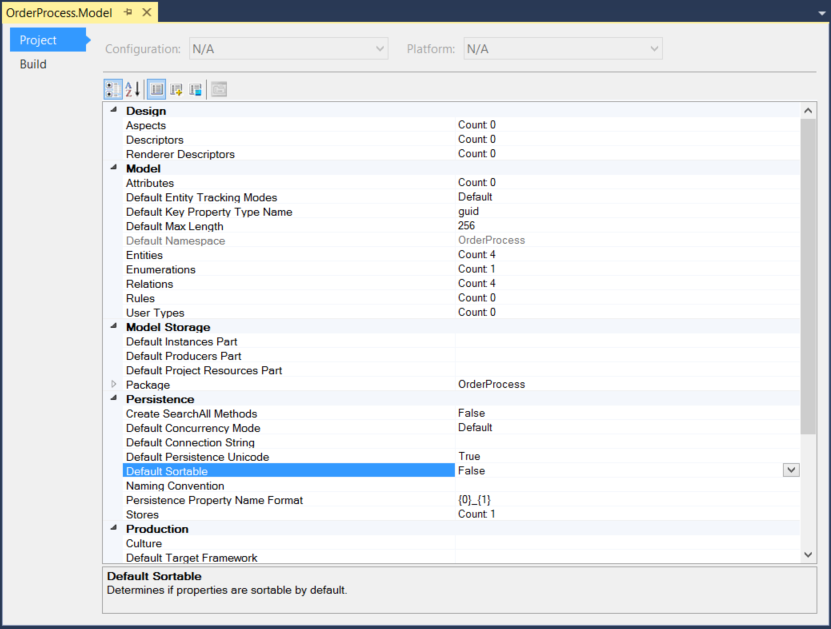The image size is (831, 629).
Task: Collapse the Model Storage category
Action: point(113,327)
